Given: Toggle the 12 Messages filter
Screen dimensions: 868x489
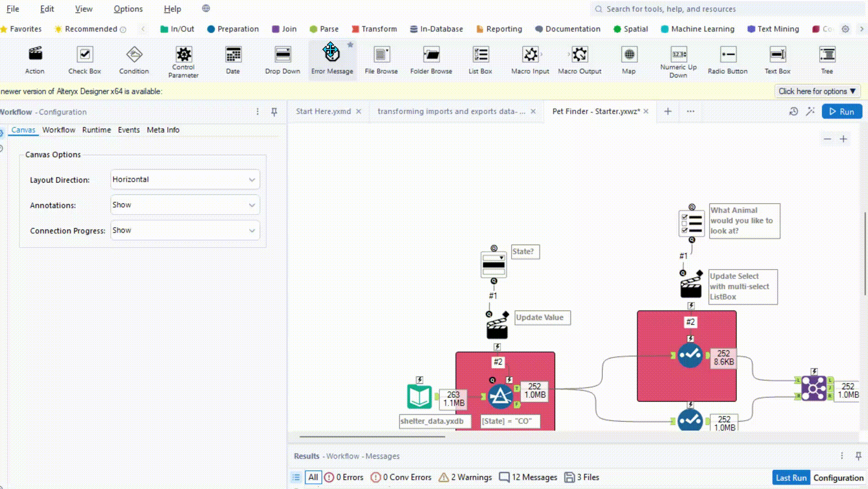Looking at the screenshot, I should point(528,478).
